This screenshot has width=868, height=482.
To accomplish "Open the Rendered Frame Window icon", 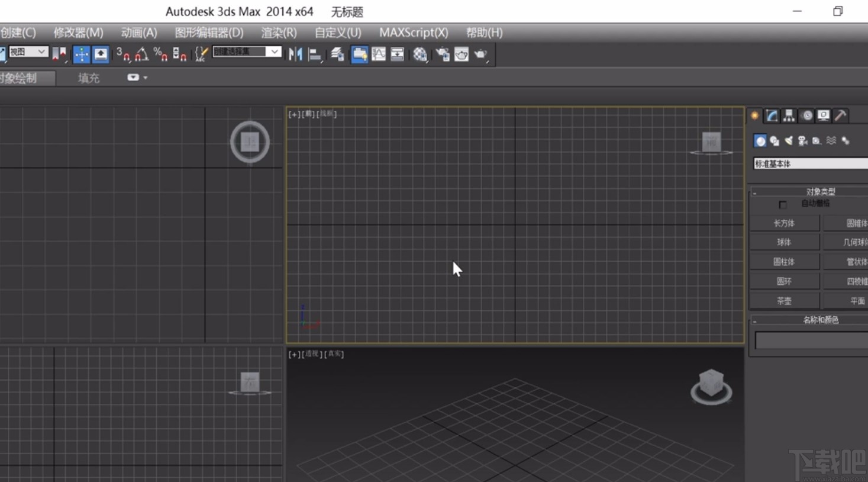I will point(462,54).
